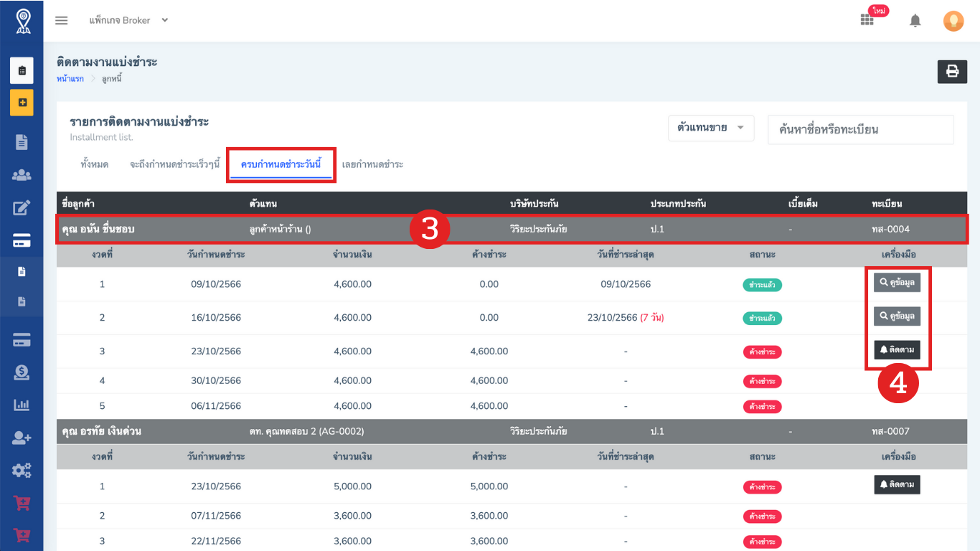The height and width of the screenshot is (551, 980).
Task: Click the 5,000.00 amount cell under จำนวนเงิน
Action: 352,486
